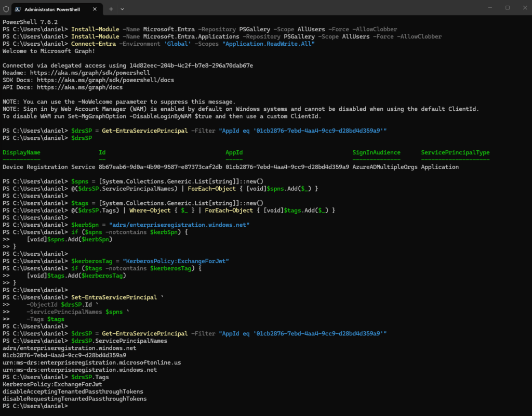Click the 'PowerShell 7.6.2' version line
The height and width of the screenshot is (416, 532).
(x=30, y=22)
